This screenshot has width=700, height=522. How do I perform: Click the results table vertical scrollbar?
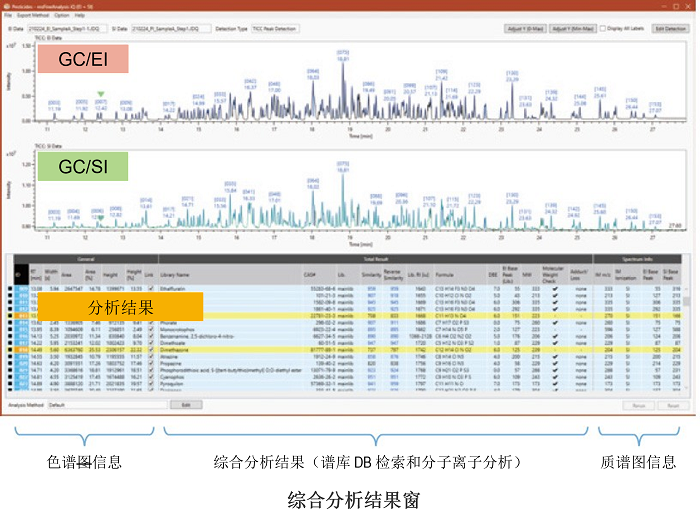tap(691, 330)
